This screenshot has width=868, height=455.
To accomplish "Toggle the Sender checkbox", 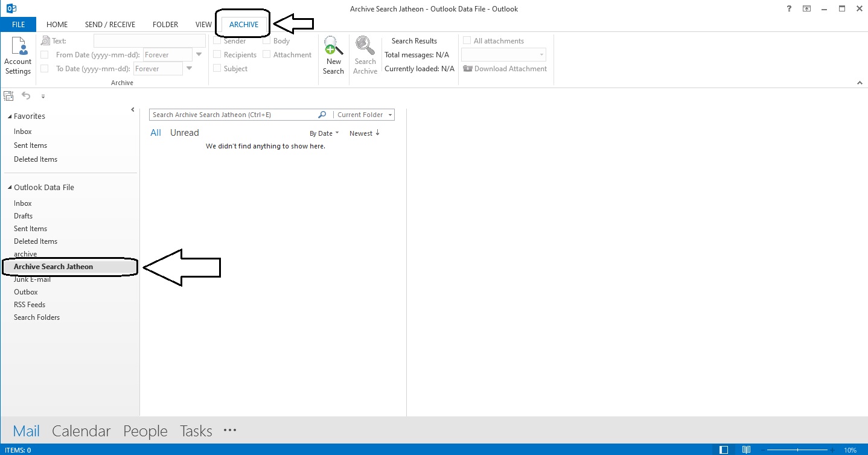I will [x=217, y=41].
